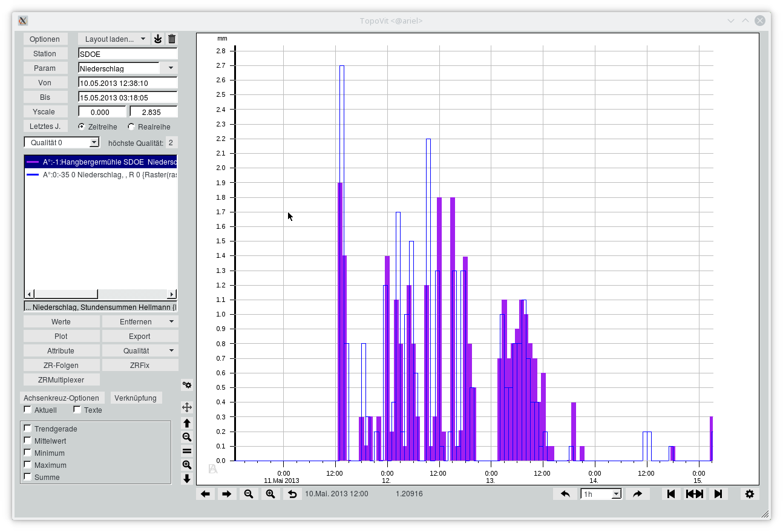This screenshot has width=783, height=532.
Task: Click the horizontal scrollbar of series list
Action: (x=100, y=294)
